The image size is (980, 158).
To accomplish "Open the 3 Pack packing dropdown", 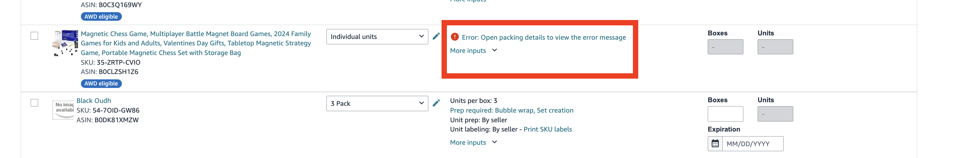I will coord(377,103).
